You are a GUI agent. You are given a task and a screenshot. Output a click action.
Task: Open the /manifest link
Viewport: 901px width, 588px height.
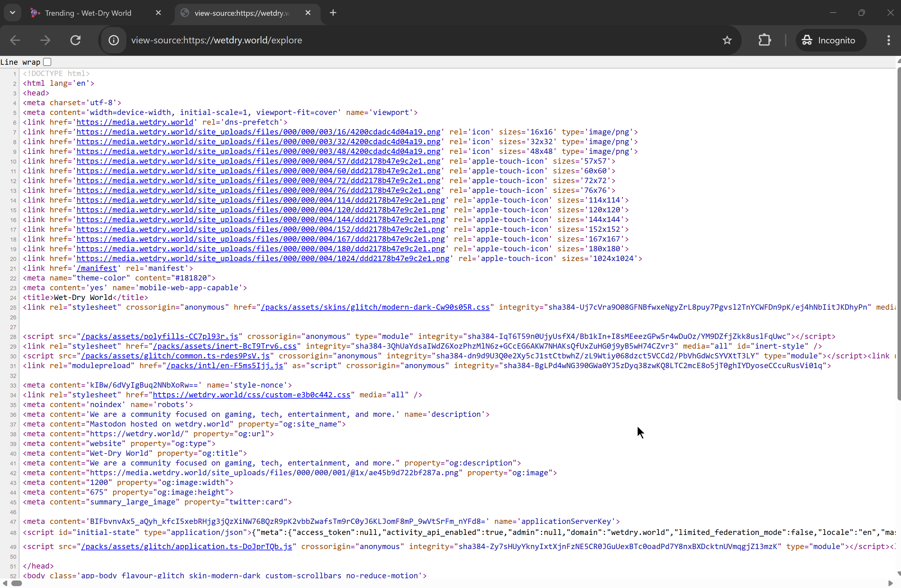pos(97,268)
